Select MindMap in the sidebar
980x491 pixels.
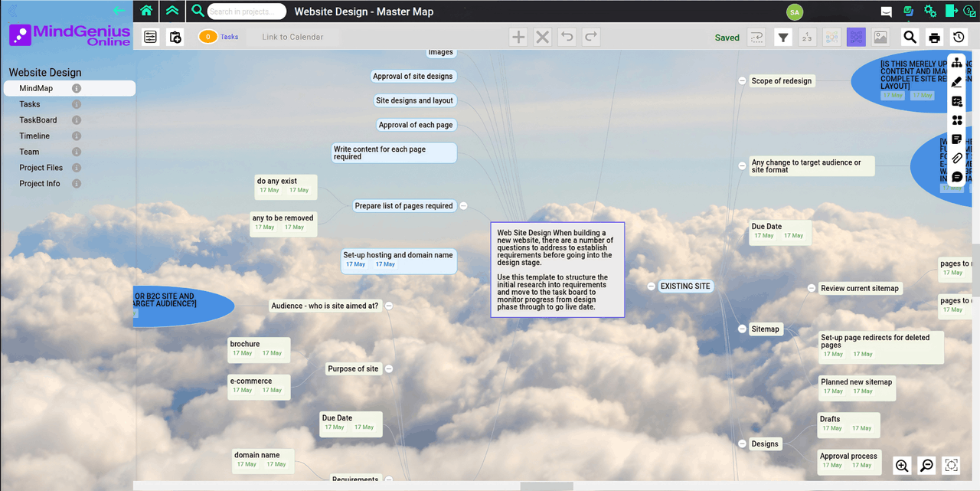click(37, 88)
